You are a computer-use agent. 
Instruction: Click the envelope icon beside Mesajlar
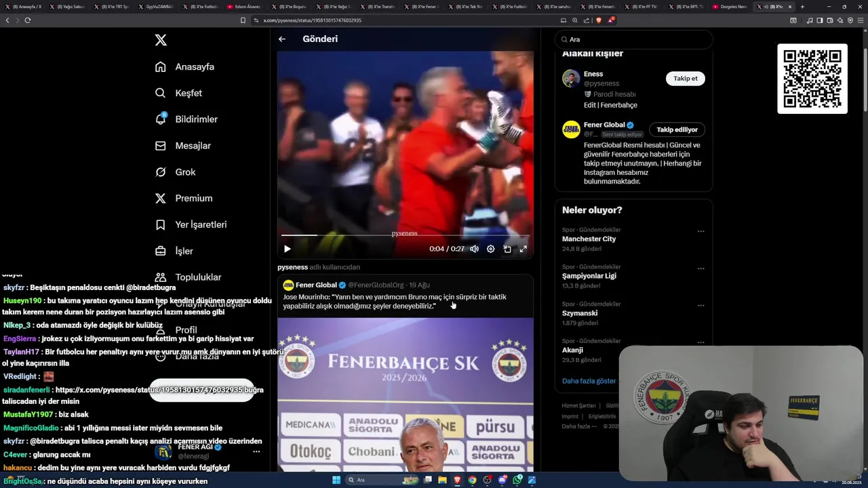point(161,146)
